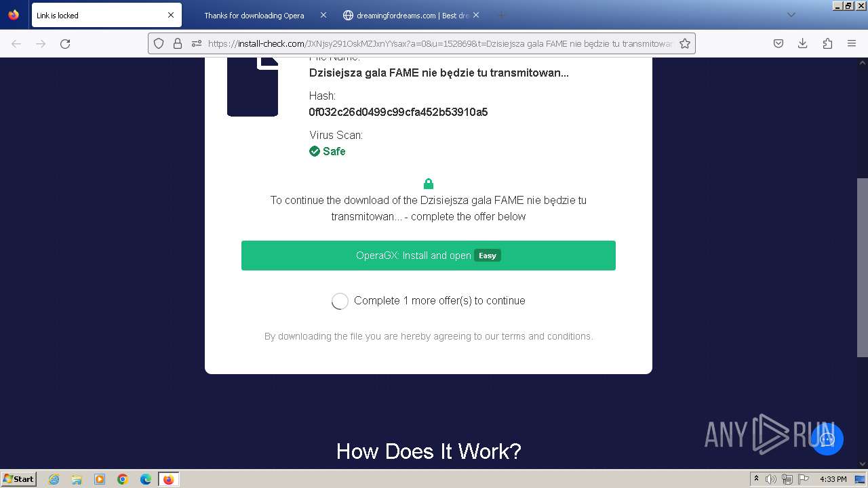Click the Firefox logo icon in tab bar

tap(14, 15)
